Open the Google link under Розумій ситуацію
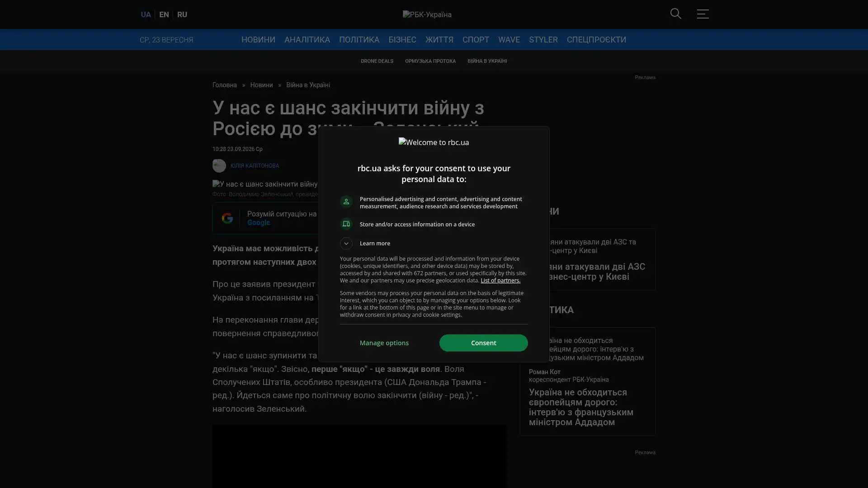Image resolution: width=868 pixels, height=488 pixels. pyautogui.click(x=259, y=223)
